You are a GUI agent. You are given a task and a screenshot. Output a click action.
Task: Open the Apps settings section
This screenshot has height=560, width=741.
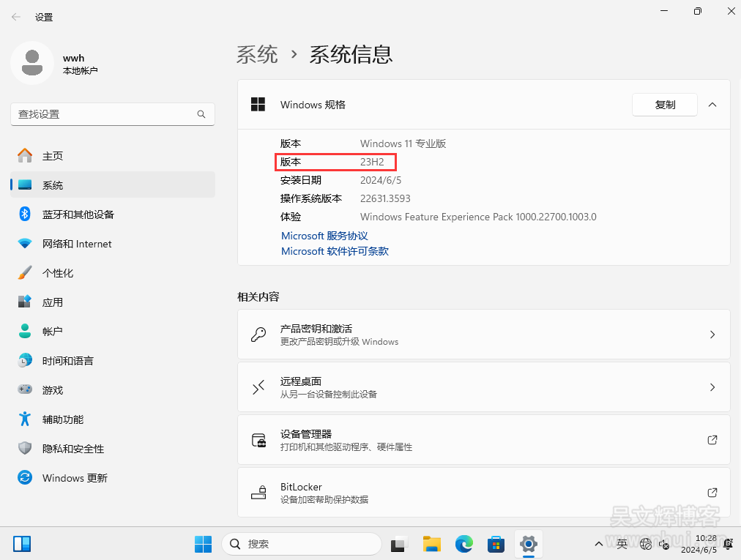click(53, 302)
